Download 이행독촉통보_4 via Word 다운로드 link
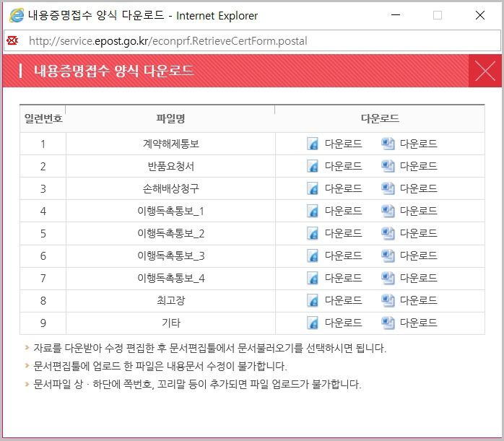Image resolution: width=504 pixels, height=441 pixels. click(418, 278)
